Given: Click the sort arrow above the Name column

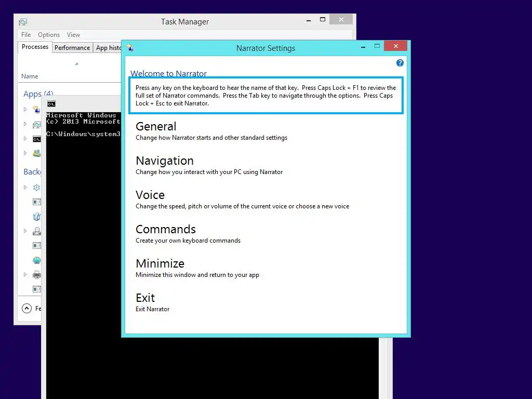Looking at the screenshot, I should [x=77, y=64].
